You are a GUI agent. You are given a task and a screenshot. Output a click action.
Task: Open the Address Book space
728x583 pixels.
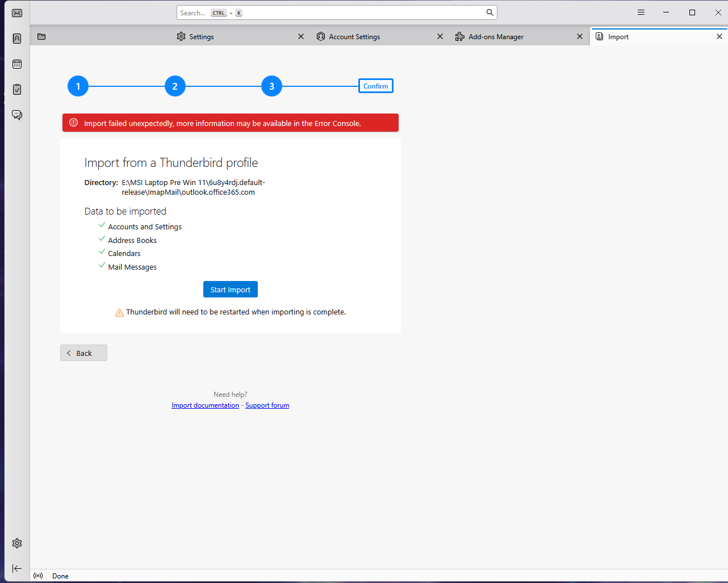coord(17,39)
